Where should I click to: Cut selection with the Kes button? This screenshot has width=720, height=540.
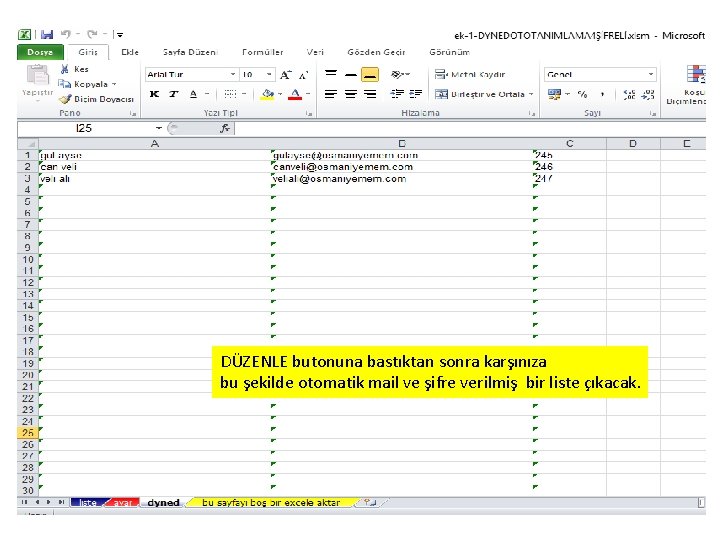tap(75, 69)
